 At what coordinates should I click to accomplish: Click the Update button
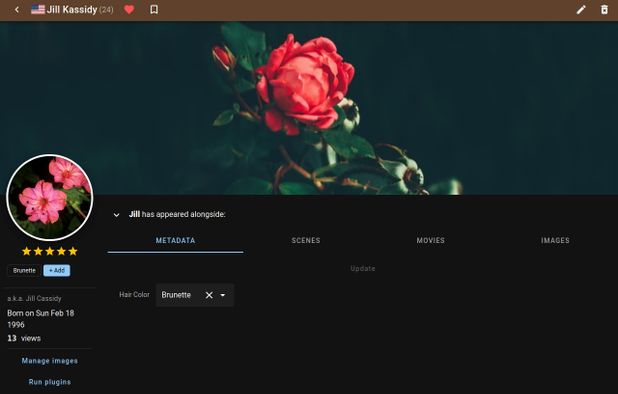(x=363, y=269)
